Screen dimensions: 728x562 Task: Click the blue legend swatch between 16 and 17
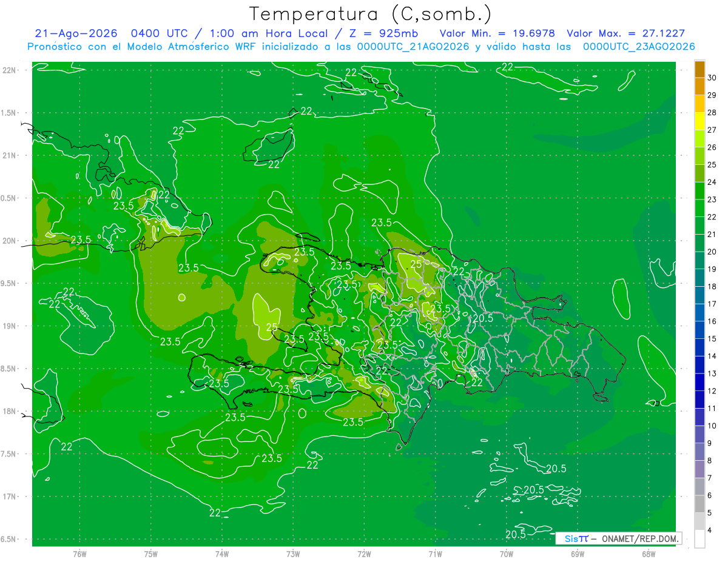point(699,313)
